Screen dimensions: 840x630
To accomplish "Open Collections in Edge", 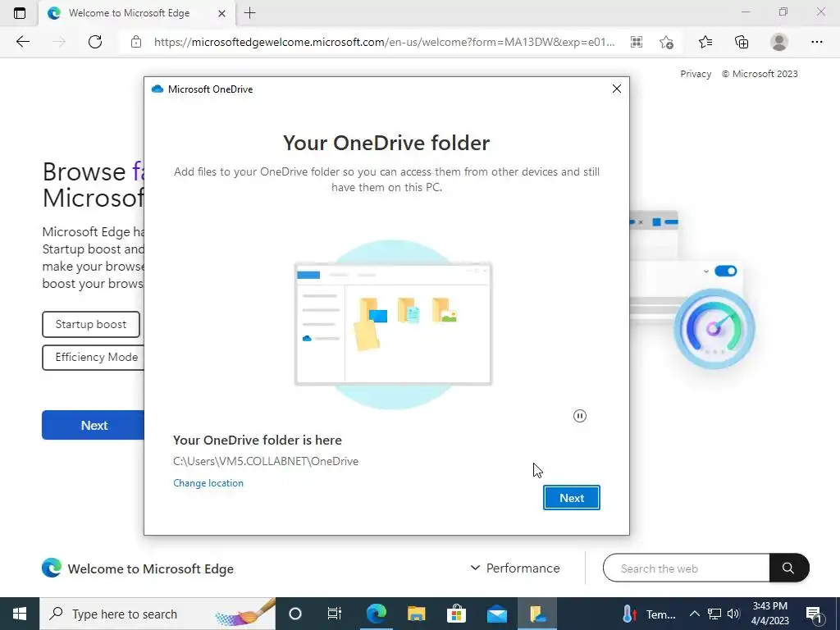I will click(742, 42).
